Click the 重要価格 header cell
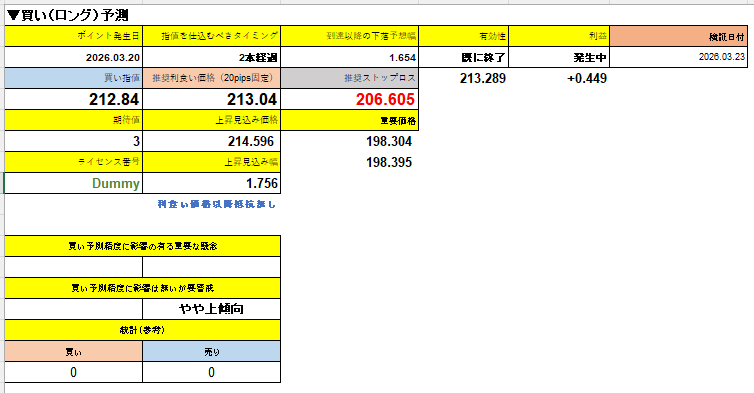The height and width of the screenshot is (393, 754). pyautogui.click(x=350, y=120)
